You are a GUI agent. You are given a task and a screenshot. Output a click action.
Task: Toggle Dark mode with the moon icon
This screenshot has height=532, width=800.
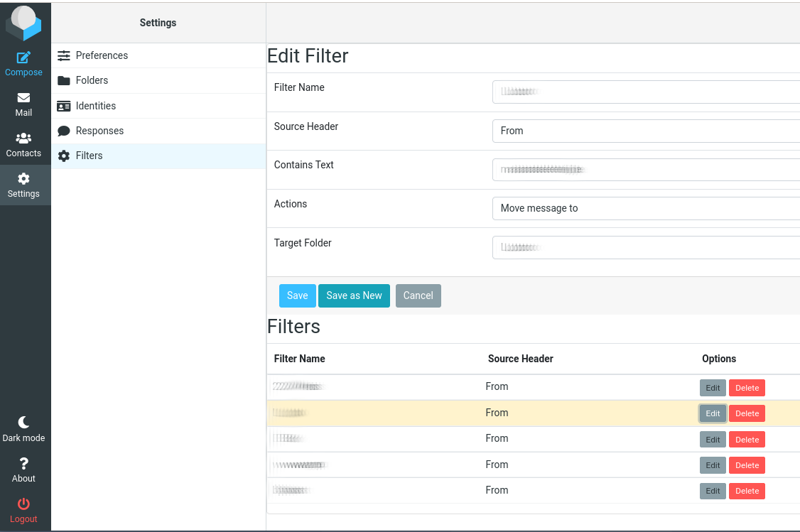(23, 422)
